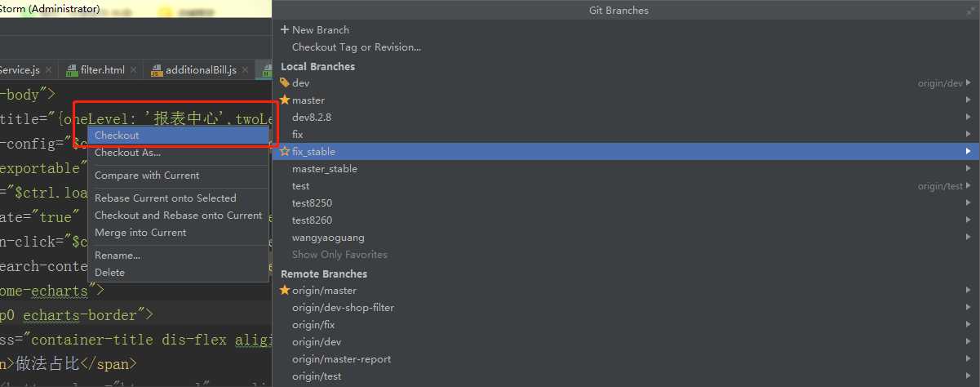
Task: Expand submenu arrow for test branch
Action: (969, 185)
